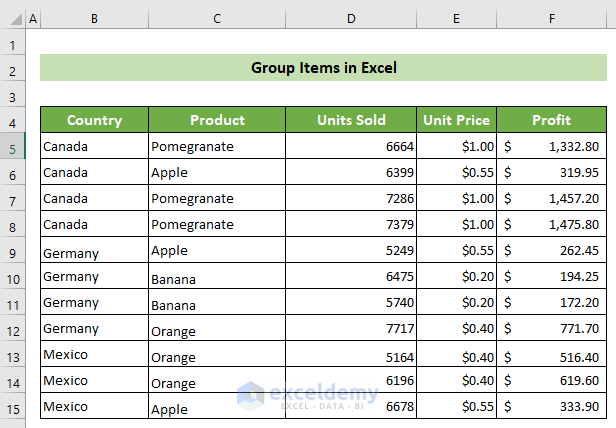Image resolution: width=616 pixels, height=428 pixels.
Task: Click the Product header cell
Action: click(x=217, y=120)
